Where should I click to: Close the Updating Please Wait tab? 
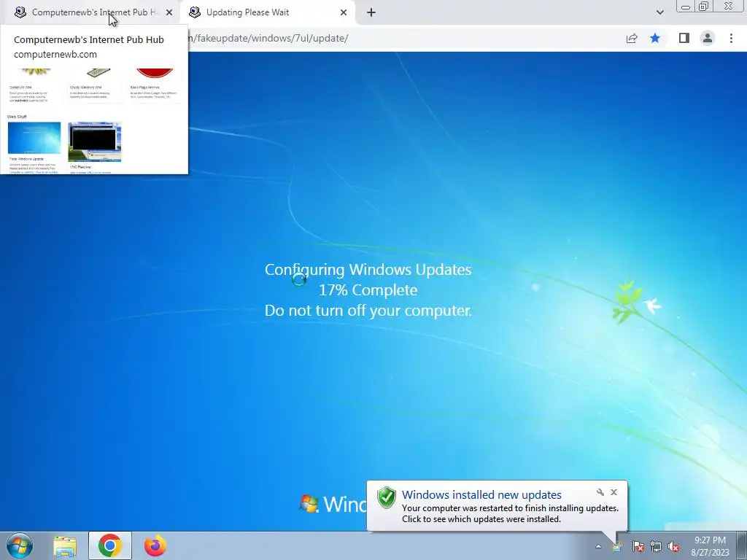click(x=344, y=12)
